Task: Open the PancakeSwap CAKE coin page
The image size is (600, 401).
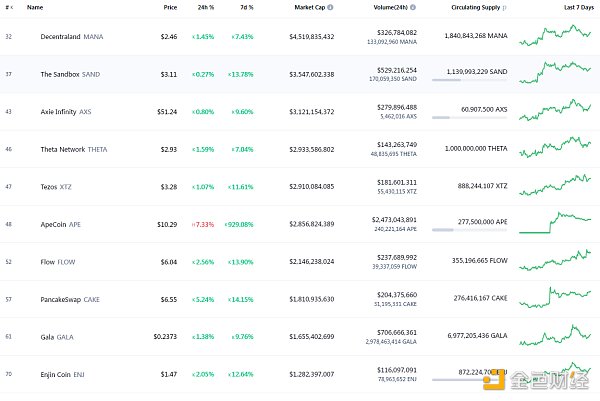Action: [64, 298]
